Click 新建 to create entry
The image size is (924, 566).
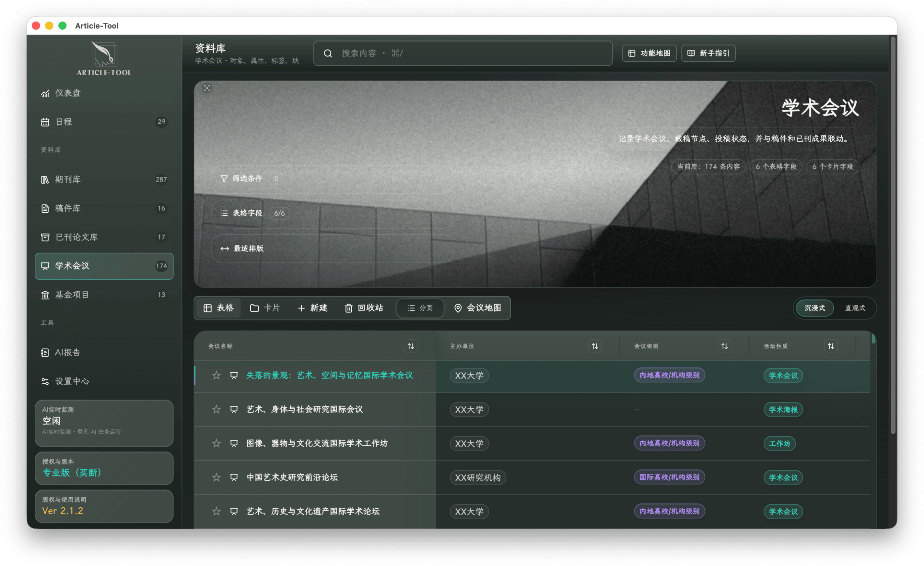312,308
